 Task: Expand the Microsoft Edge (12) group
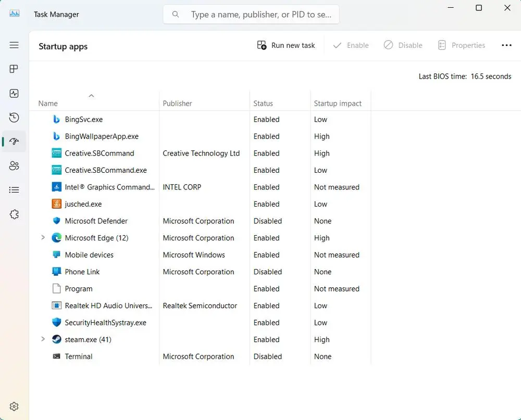click(43, 237)
